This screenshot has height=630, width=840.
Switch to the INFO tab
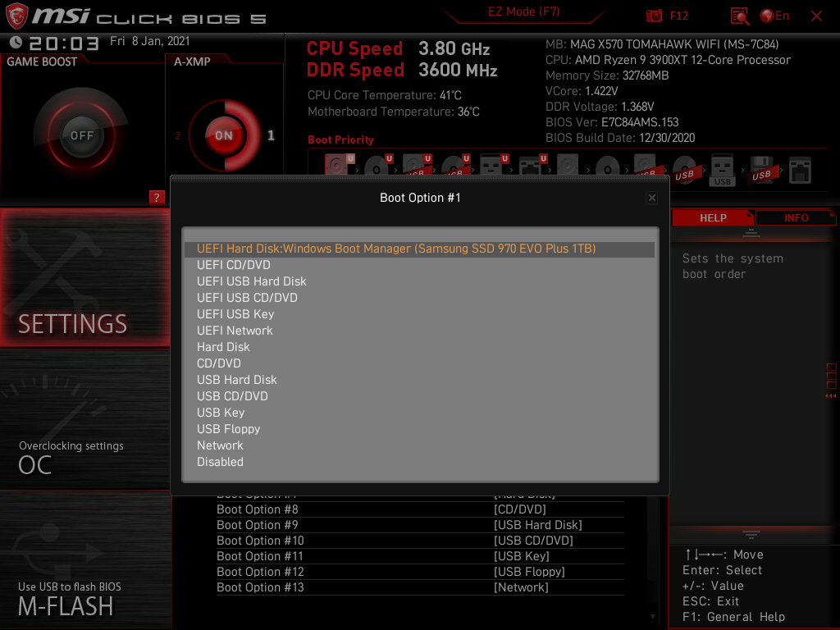pyautogui.click(x=796, y=217)
